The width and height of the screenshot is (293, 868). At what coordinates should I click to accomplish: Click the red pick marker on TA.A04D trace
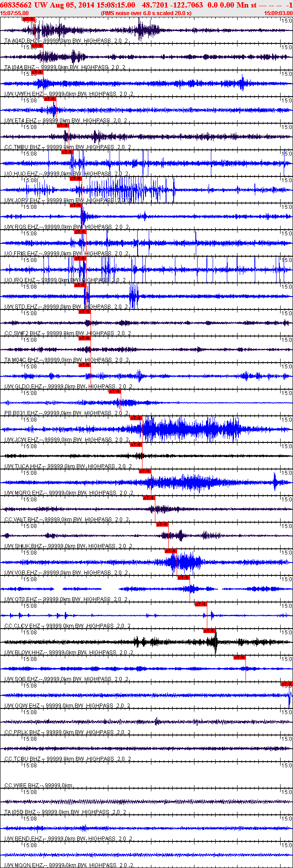pyautogui.click(x=28, y=19)
